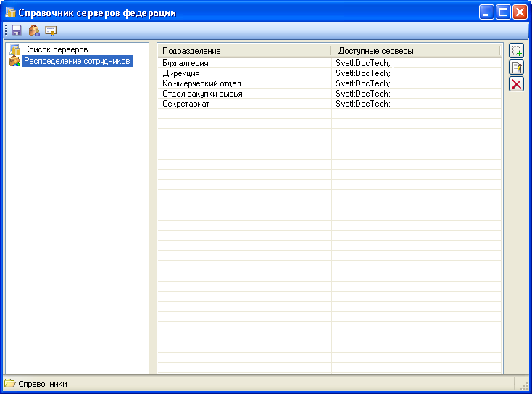Select the Дирекция row
This screenshot has width=532, height=394.
330,73
